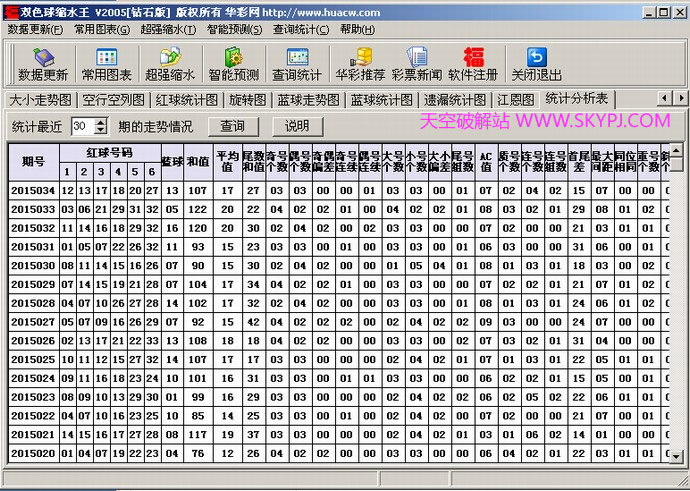
Task: Open the 智能预测 toolbar tool
Action: point(233,64)
